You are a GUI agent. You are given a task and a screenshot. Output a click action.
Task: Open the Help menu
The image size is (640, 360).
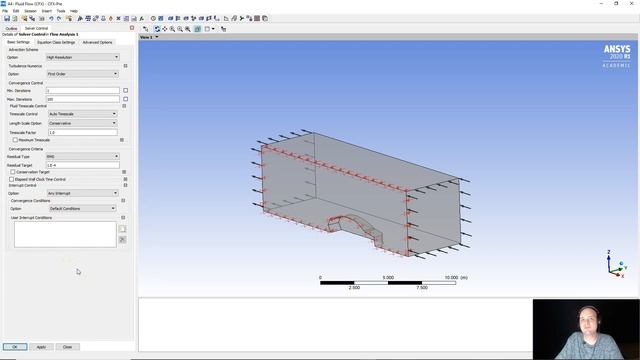(74, 11)
